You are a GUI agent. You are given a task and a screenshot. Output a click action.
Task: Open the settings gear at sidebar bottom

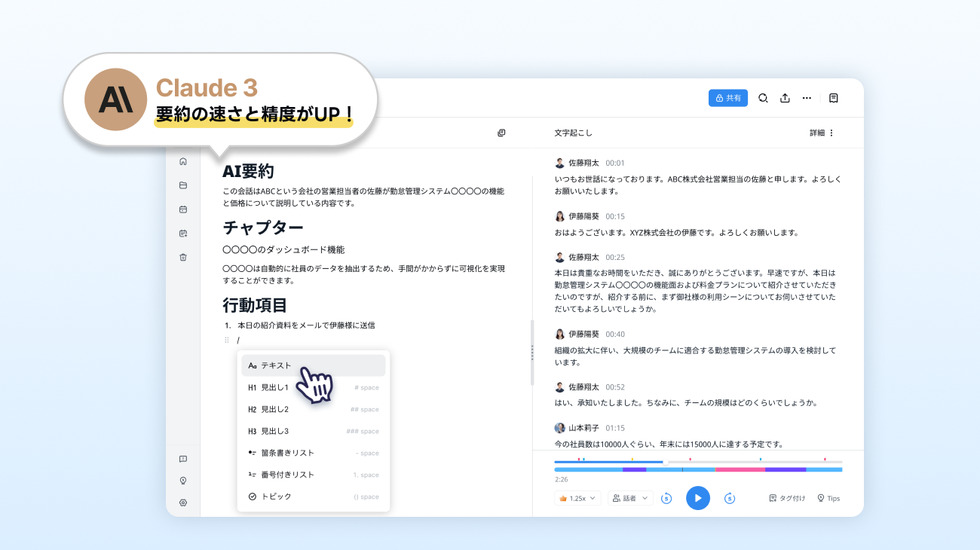click(x=182, y=502)
